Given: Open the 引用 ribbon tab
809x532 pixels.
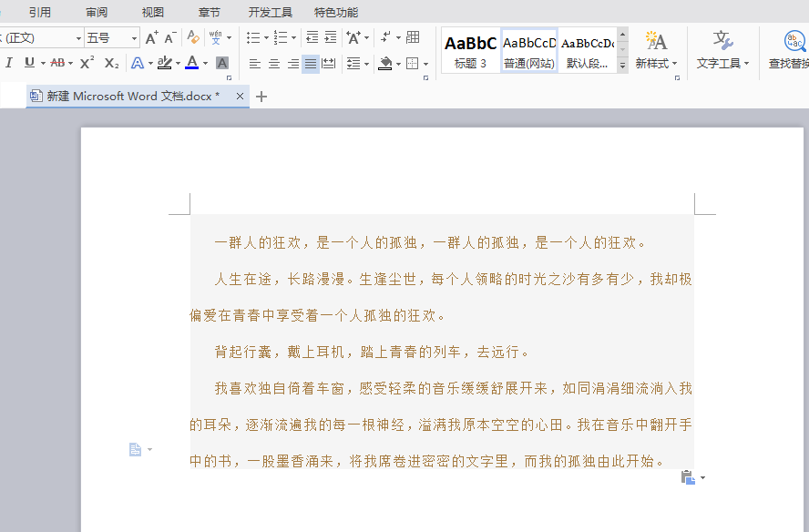Looking at the screenshot, I should [40, 13].
